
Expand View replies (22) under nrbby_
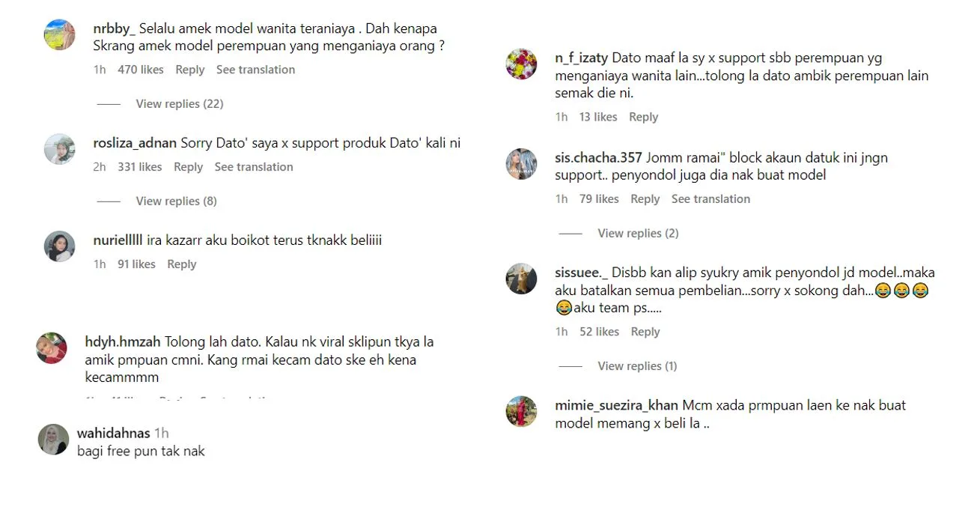[x=180, y=104]
